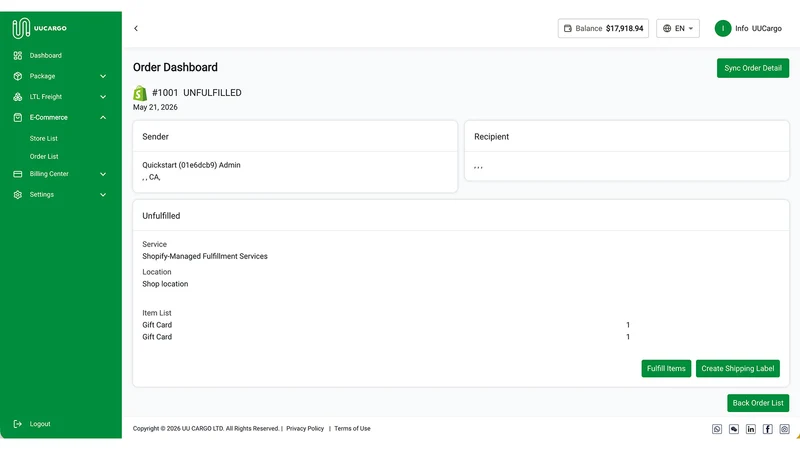The width and height of the screenshot is (800, 450).
Task: Open the LinkedIn icon in footer
Action: click(x=751, y=429)
